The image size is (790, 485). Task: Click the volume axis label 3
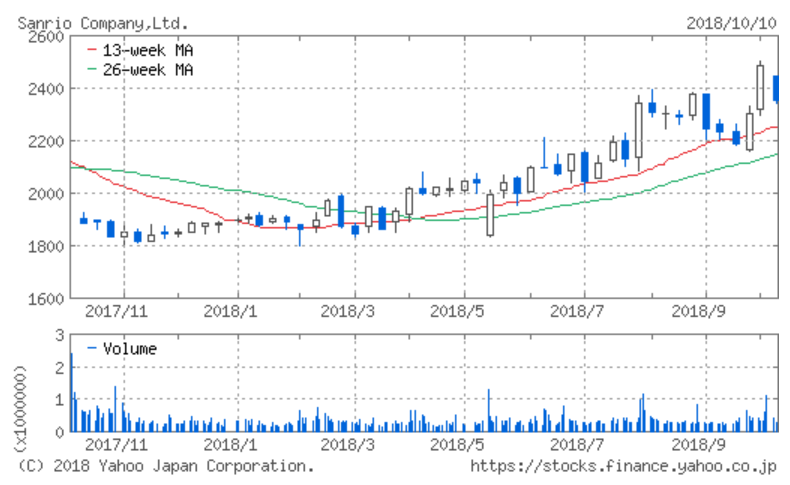(x=59, y=335)
